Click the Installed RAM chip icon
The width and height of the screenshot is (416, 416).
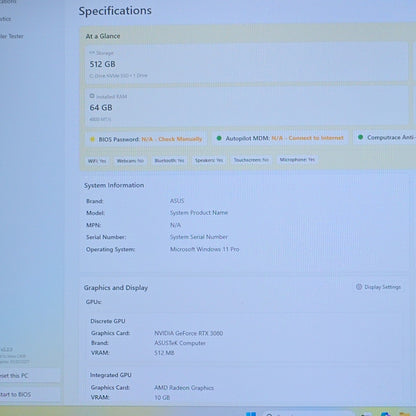pos(92,96)
